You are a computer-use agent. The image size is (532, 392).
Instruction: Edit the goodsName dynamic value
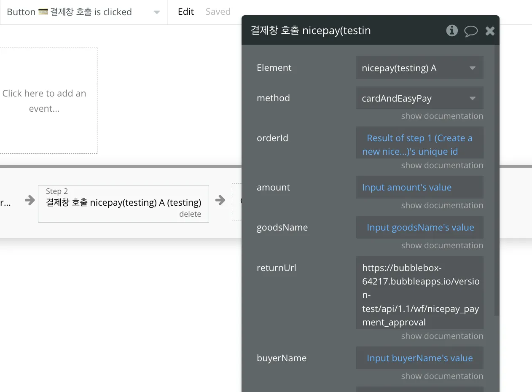[419, 228]
